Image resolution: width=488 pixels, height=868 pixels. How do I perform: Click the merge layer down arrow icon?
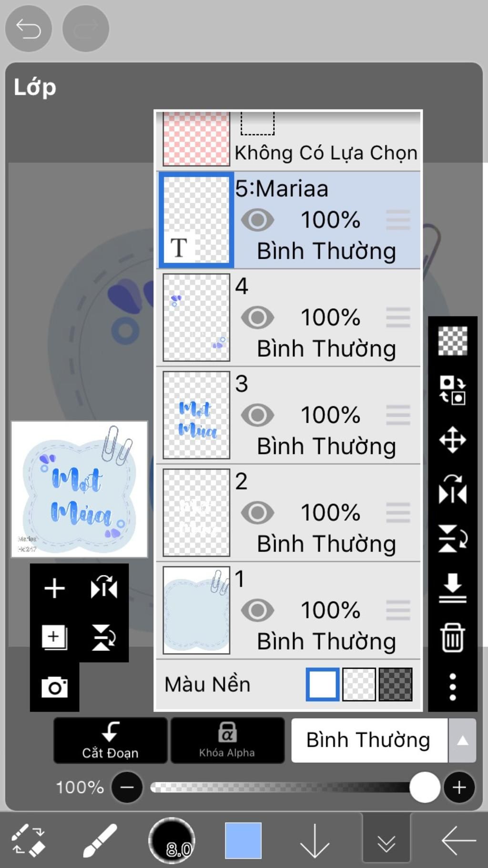[x=452, y=588]
